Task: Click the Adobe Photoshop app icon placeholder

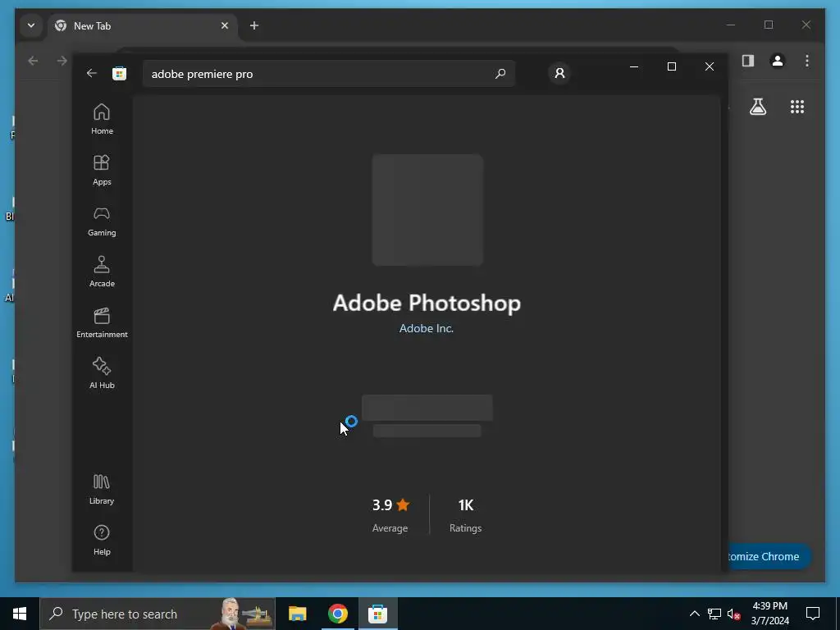Action: pyautogui.click(x=427, y=209)
